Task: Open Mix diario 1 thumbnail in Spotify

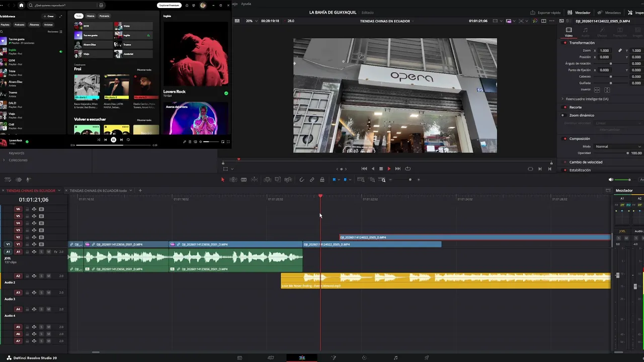Action: (x=87, y=87)
